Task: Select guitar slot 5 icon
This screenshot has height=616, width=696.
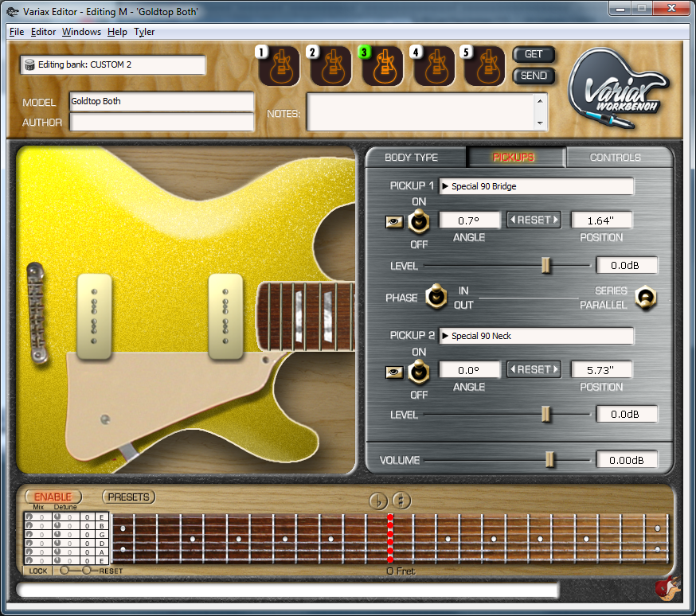Action: click(x=485, y=66)
